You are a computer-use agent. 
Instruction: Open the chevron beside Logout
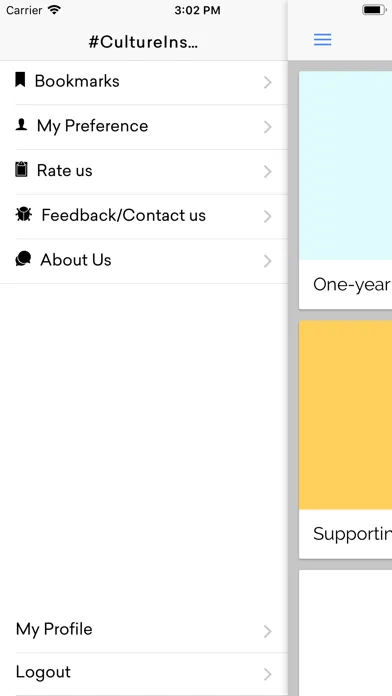tap(267, 675)
